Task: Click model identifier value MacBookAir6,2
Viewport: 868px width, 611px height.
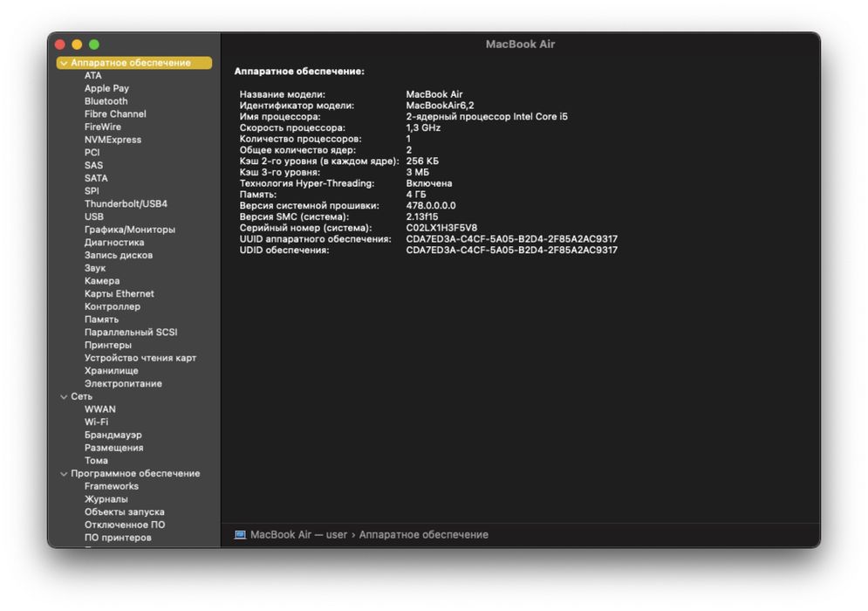Action: point(440,106)
